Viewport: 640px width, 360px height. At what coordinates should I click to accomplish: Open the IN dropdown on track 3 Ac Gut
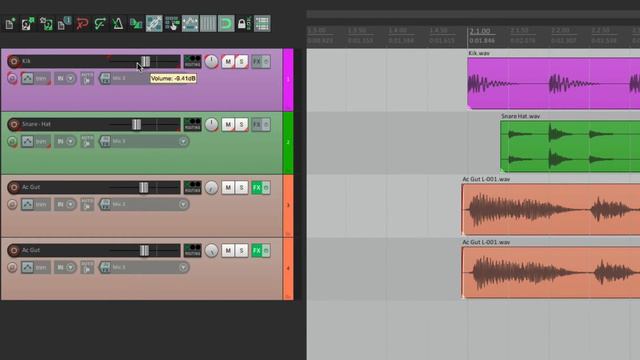pyautogui.click(x=65, y=204)
